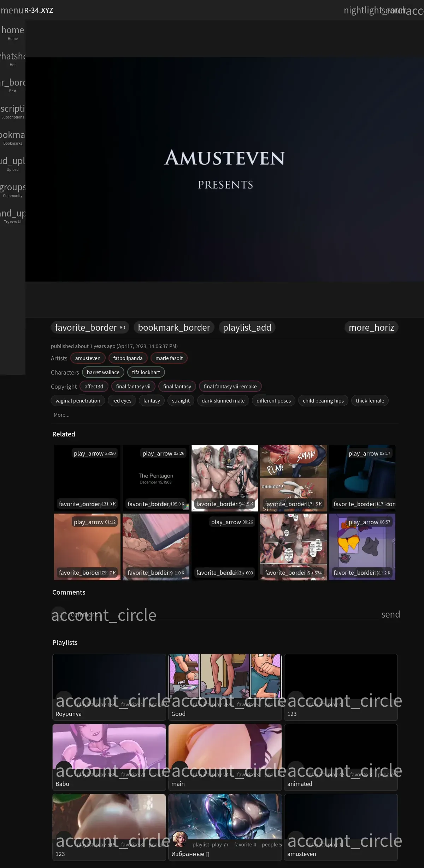Open the search icon in header
The height and width of the screenshot is (868, 424).
click(393, 10)
